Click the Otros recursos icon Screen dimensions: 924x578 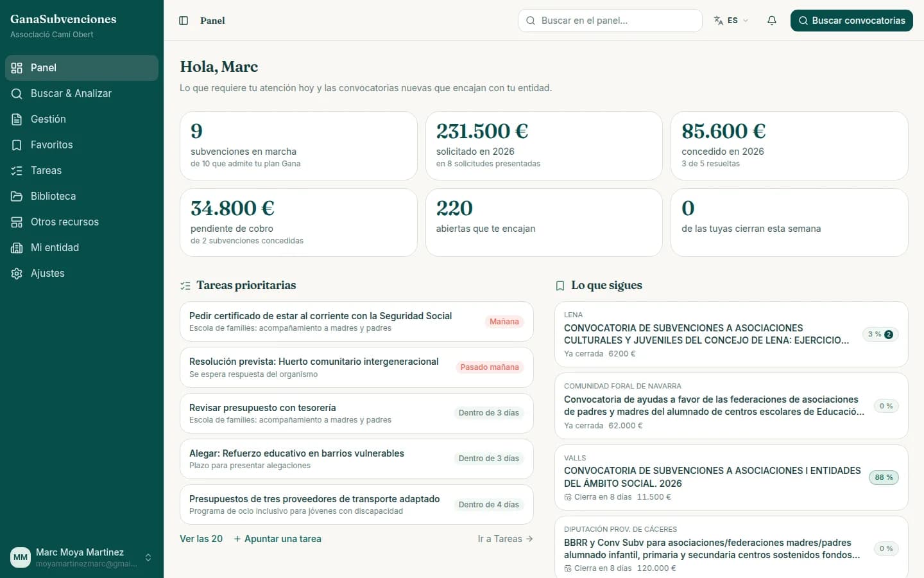(x=17, y=222)
